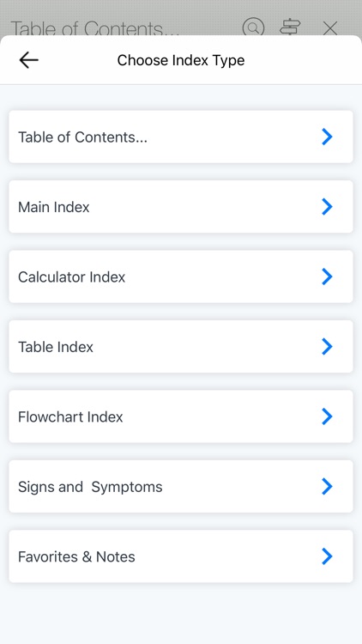Tap the dimmed Table of Contents title behind
The image size is (362, 644).
(94, 28)
